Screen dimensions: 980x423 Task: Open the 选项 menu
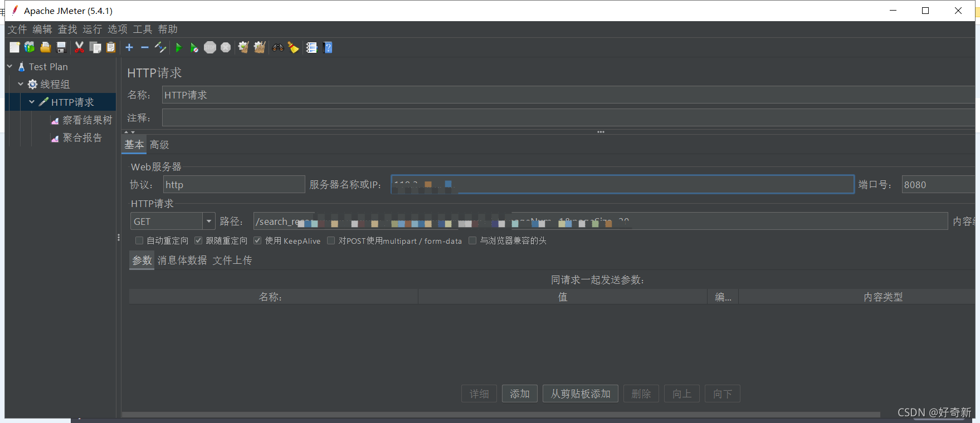tap(118, 29)
